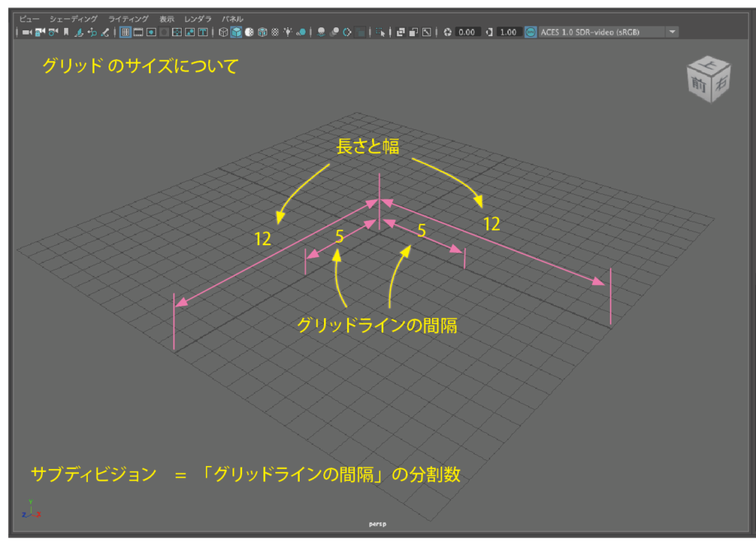This screenshot has height=545, width=756.
Task: Expand the レンダラ menu
Action: pos(198,18)
